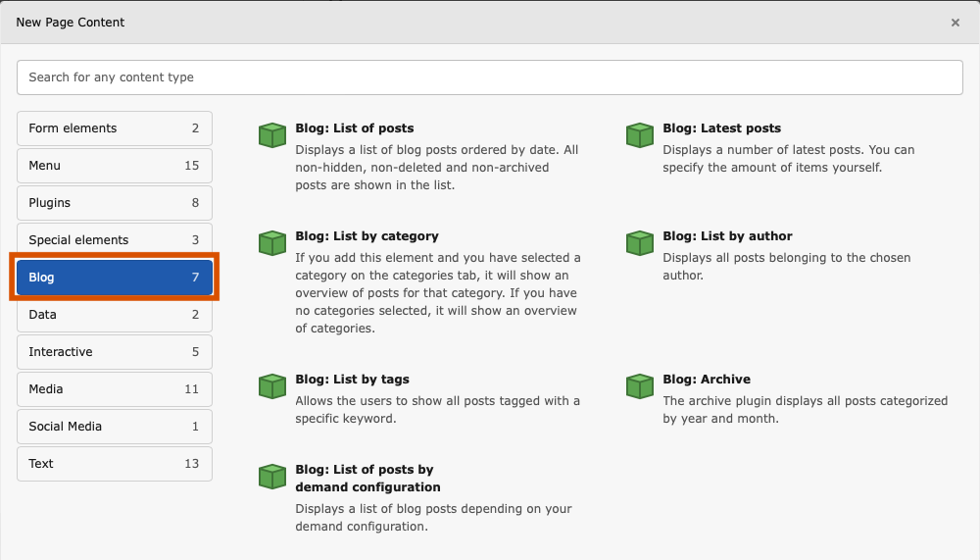
Task: Choose the cube icon next to Blog: List by author
Action: point(640,243)
